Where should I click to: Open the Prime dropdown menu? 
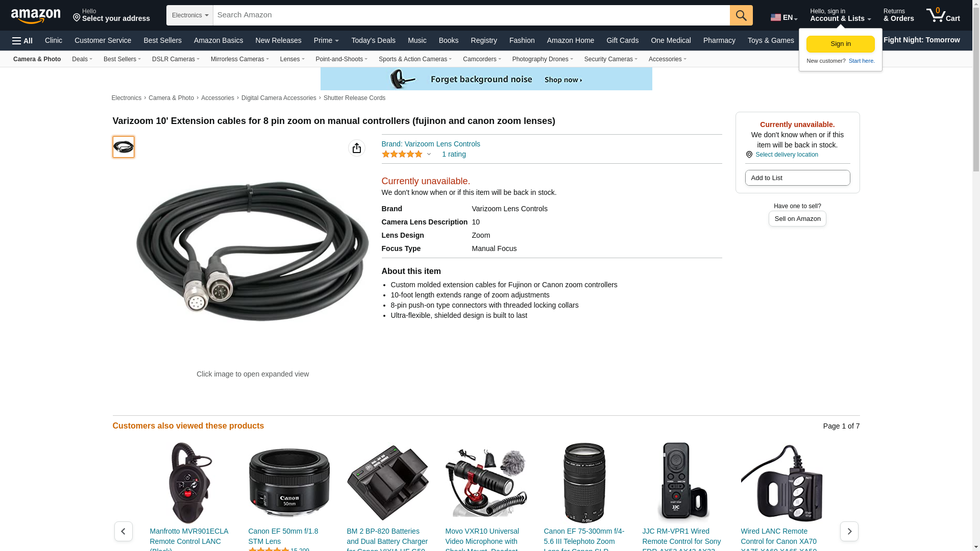point(326,40)
